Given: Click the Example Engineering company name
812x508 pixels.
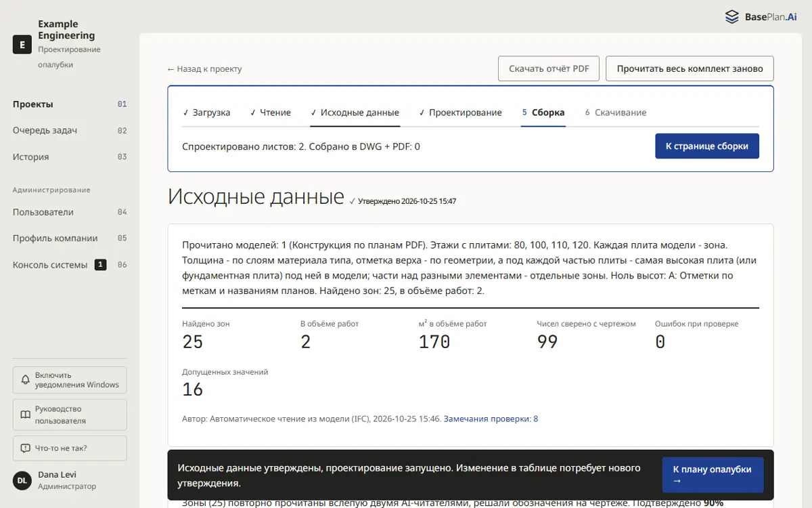Looking at the screenshot, I should point(66,30).
